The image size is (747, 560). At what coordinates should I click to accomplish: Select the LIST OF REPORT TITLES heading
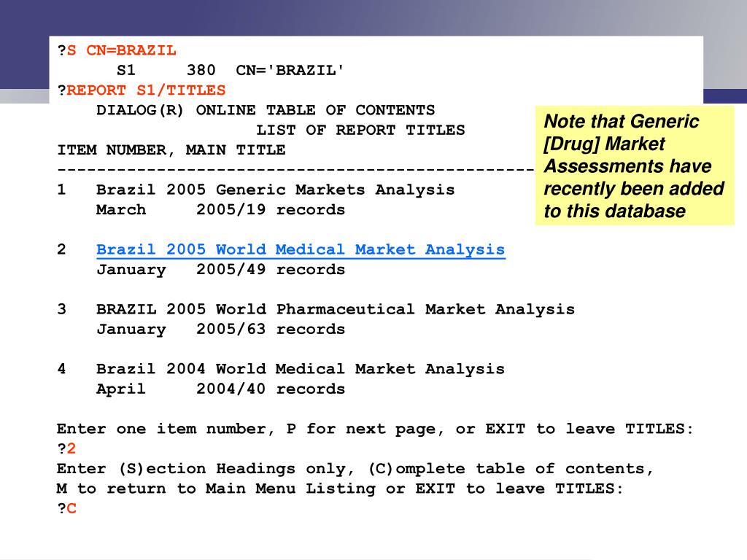pyautogui.click(x=360, y=130)
